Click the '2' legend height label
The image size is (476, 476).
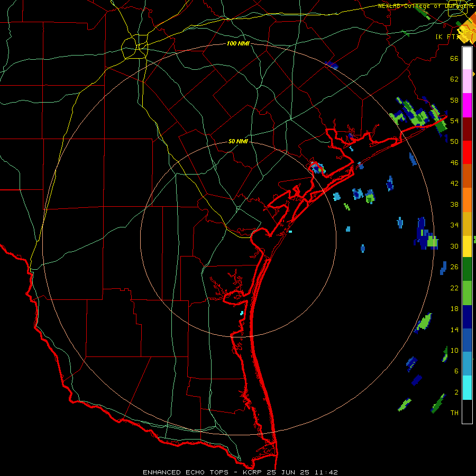pos(456,392)
